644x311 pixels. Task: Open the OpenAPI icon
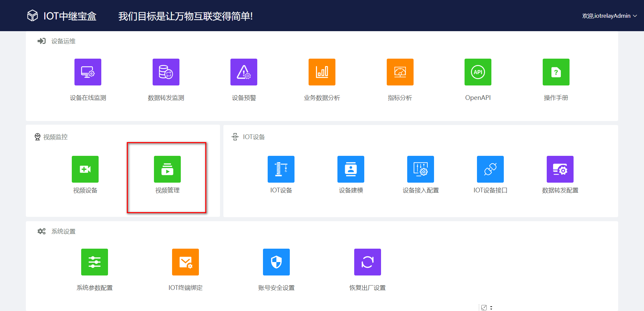click(478, 72)
